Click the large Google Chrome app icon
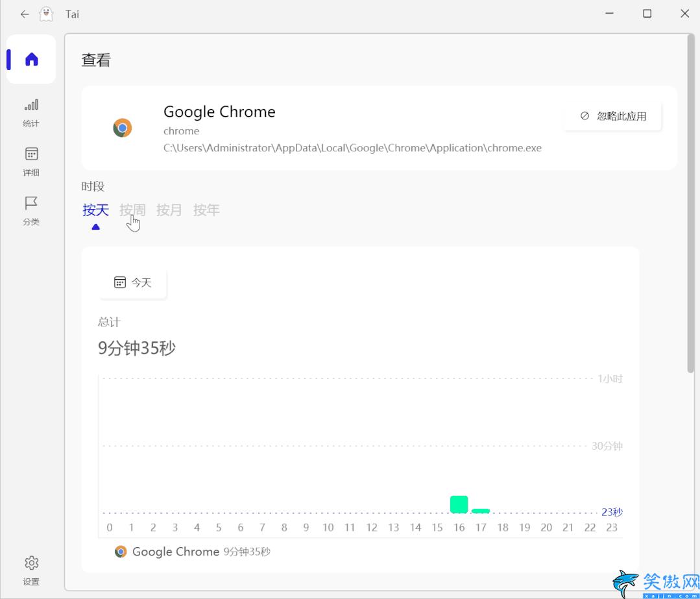Image resolution: width=700 pixels, height=599 pixels. coord(123,128)
